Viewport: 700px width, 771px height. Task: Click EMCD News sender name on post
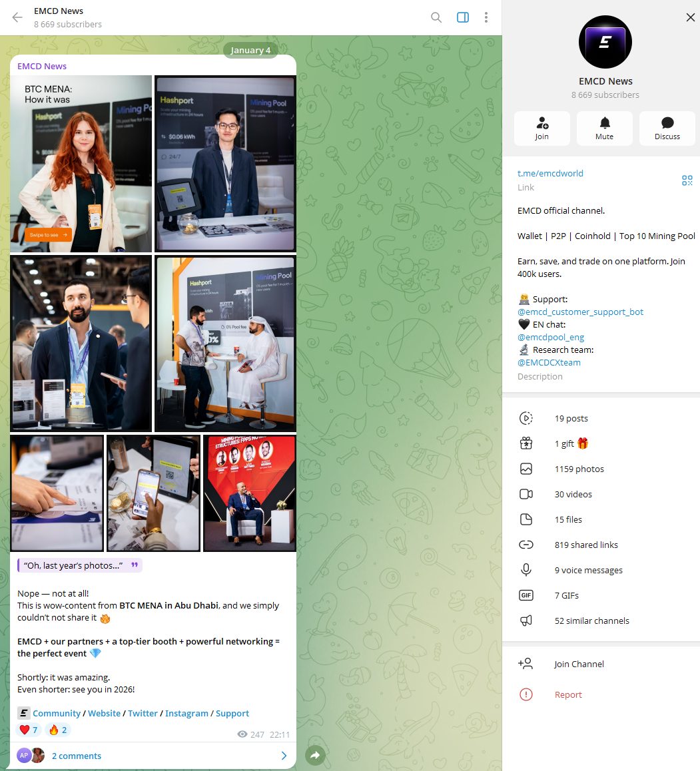42,66
